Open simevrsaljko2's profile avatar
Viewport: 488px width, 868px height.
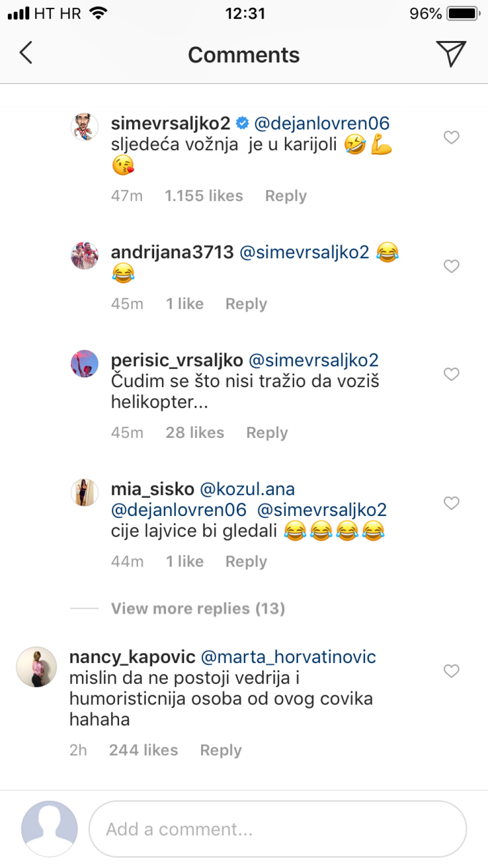[85, 127]
